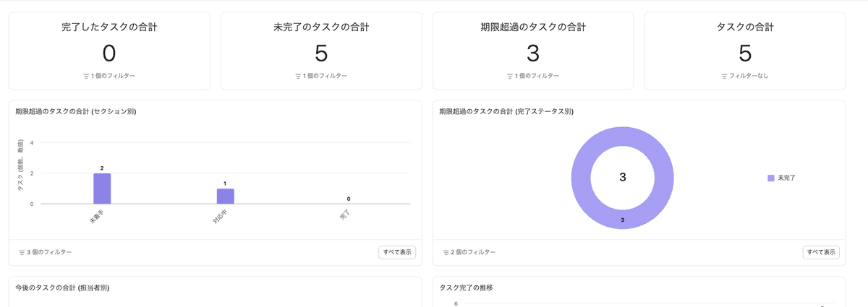Click the 期限超過のタスクの合計 (完了ステータス別) chart title
The image size is (868, 307).
pos(506,111)
